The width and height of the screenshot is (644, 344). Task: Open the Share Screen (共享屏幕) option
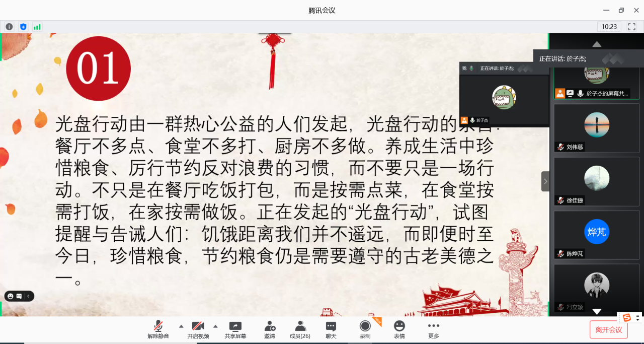point(235,330)
